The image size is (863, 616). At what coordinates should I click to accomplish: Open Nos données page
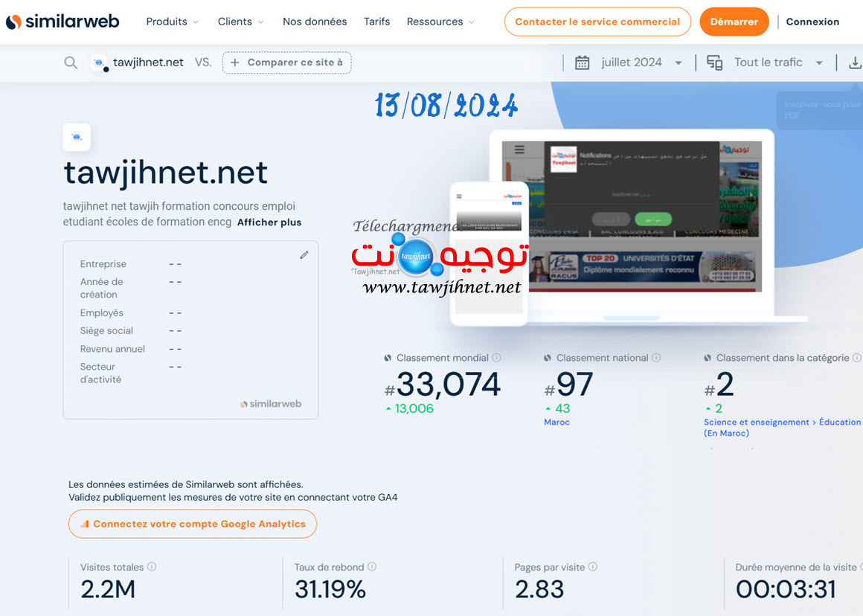[315, 22]
